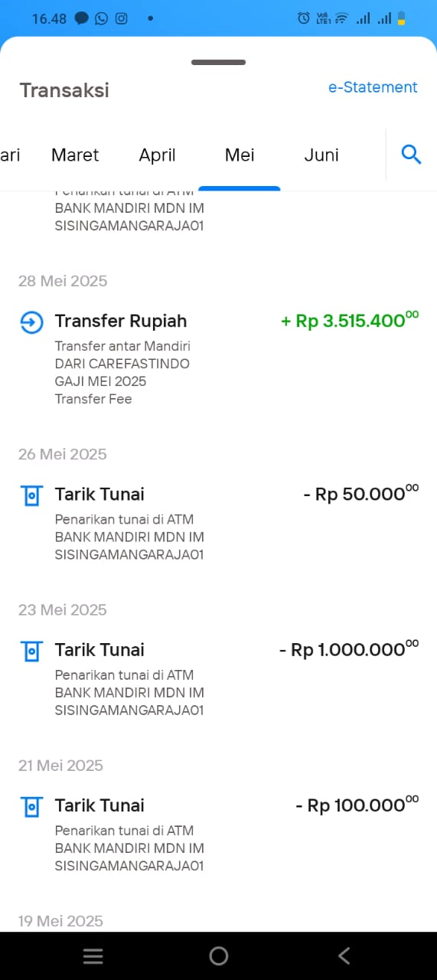The height and width of the screenshot is (980, 437).
Task: Tap Android back navigation icon
Action: 344,955
